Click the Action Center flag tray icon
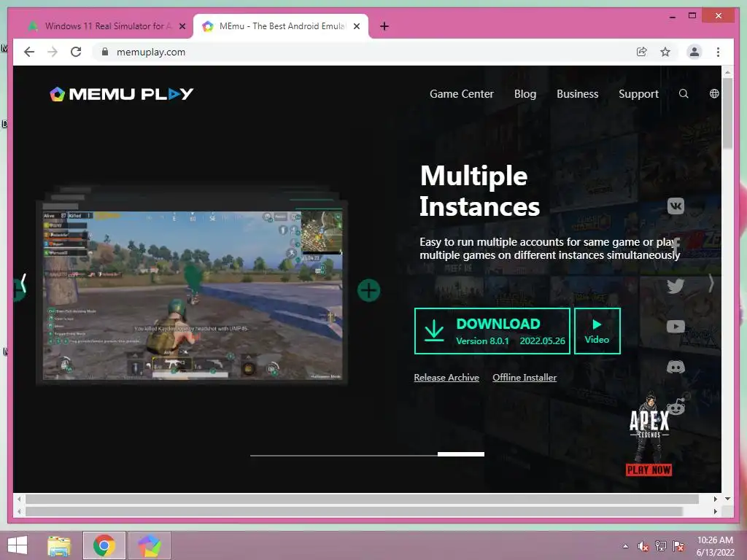Screen dimensions: 747x560 678,546
